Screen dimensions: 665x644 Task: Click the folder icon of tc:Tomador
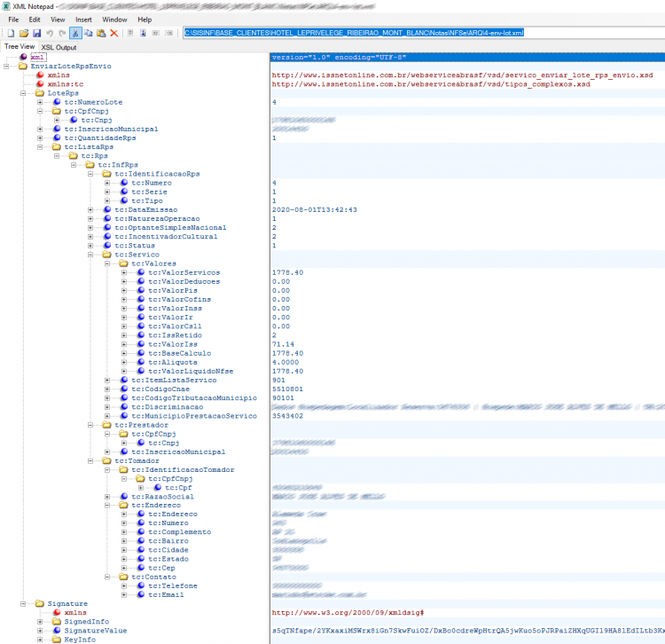tap(107, 460)
